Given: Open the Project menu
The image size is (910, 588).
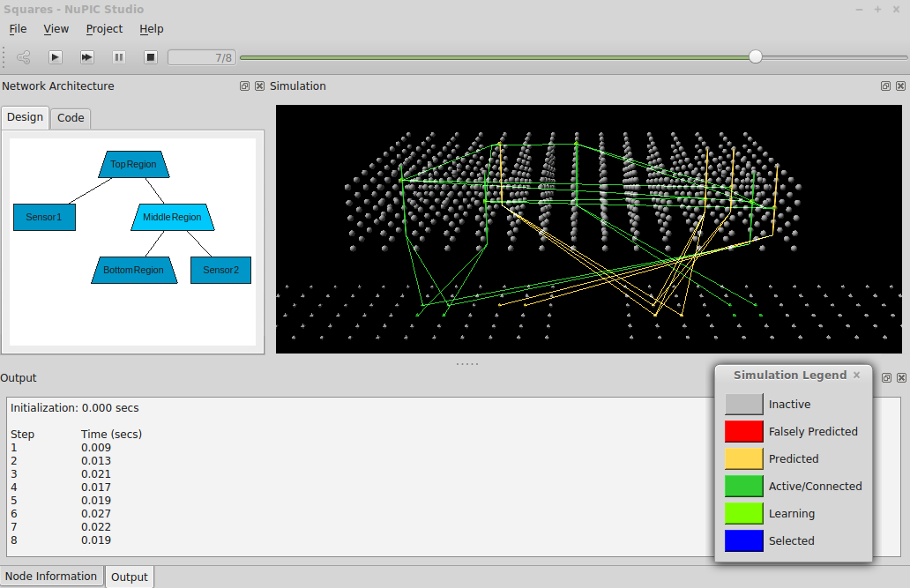Looking at the screenshot, I should 104,29.
